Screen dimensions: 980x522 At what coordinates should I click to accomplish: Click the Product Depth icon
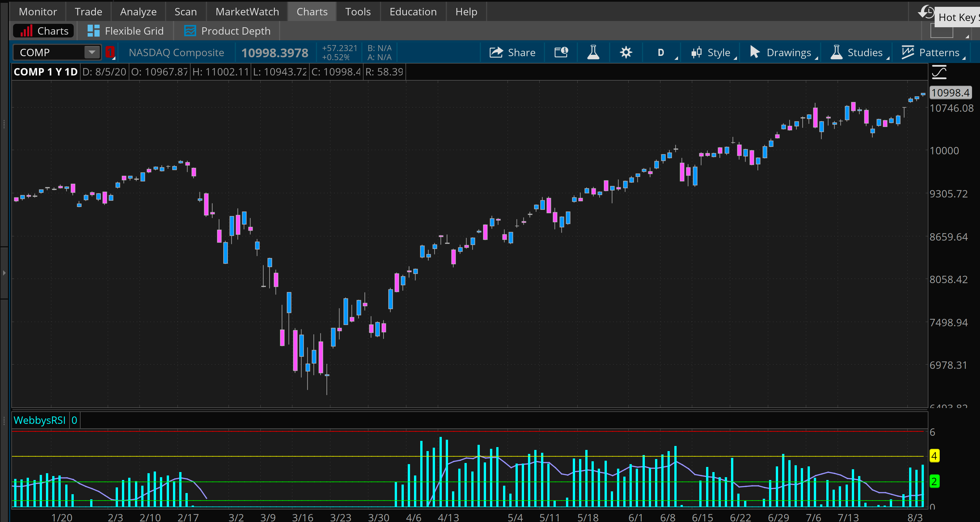(190, 30)
